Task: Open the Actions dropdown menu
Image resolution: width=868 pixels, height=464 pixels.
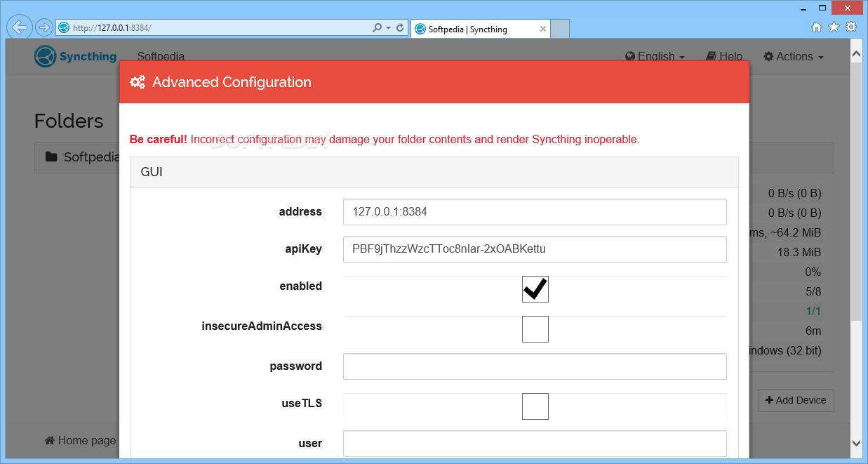Action: (794, 56)
